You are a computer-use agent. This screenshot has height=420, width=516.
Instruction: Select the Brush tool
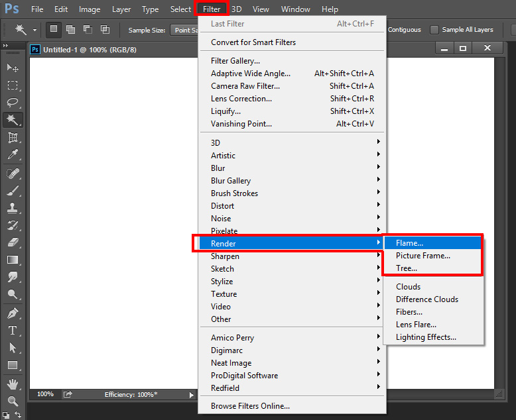(13, 191)
